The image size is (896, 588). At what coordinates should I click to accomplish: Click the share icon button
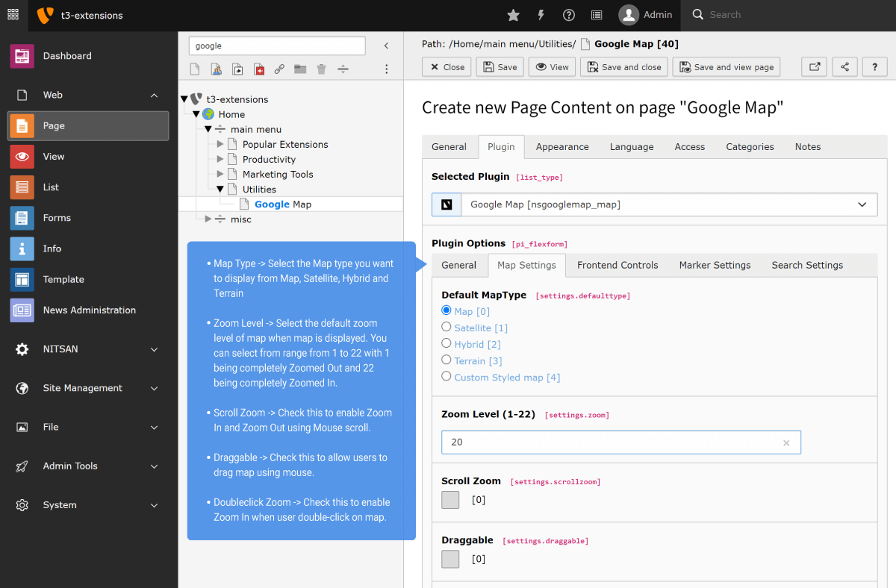[844, 67]
